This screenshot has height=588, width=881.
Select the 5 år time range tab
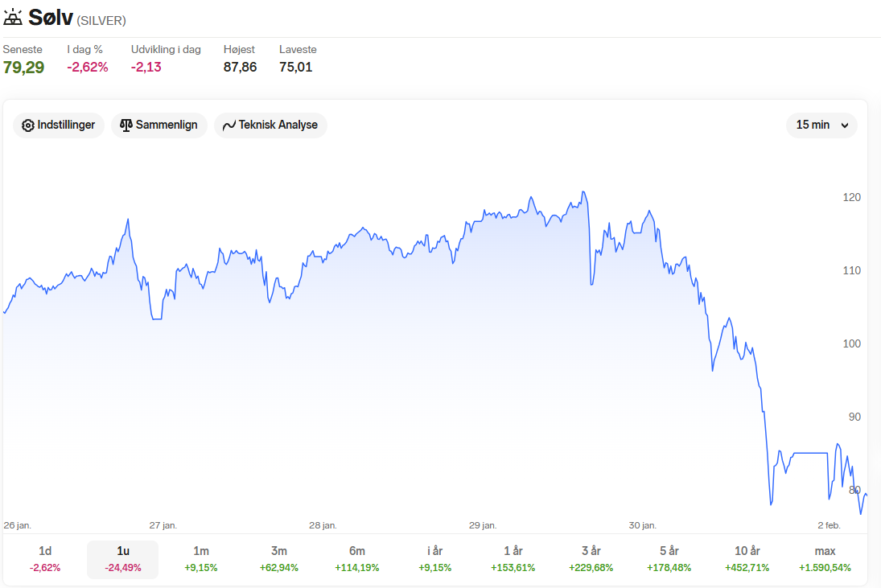pyautogui.click(x=669, y=559)
